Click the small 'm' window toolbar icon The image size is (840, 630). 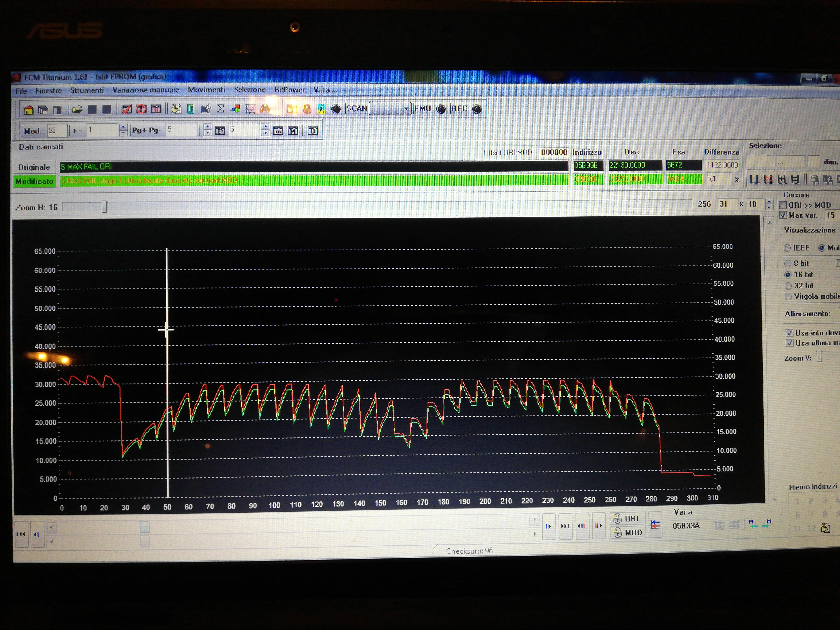click(278, 131)
